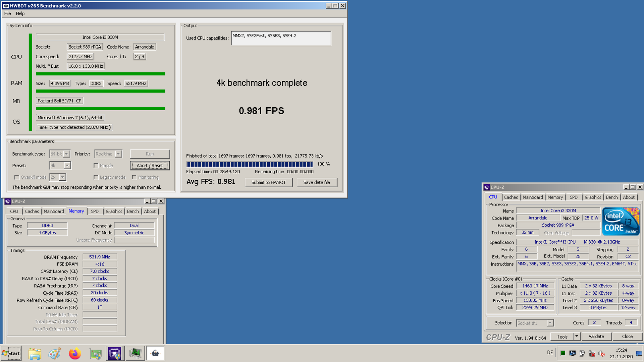Click the power plug tray icon

tap(582, 353)
